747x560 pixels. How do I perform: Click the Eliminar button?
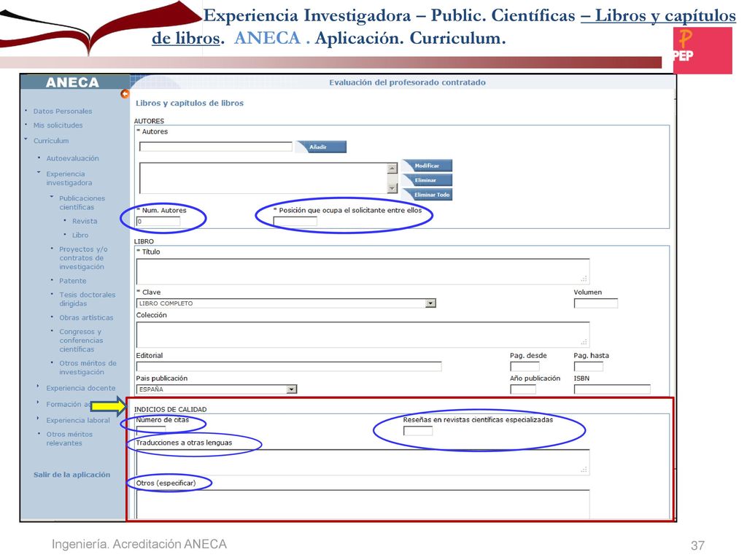[427, 180]
